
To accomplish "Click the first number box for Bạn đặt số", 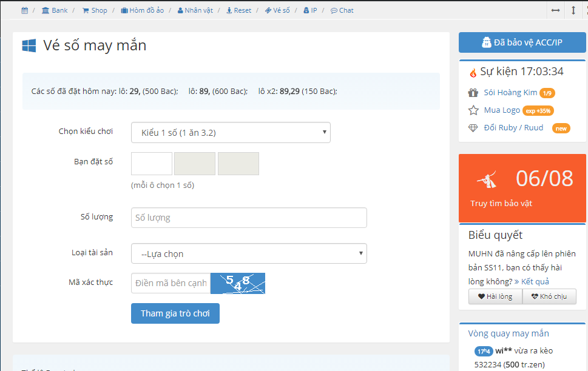I will coord(152,164).
